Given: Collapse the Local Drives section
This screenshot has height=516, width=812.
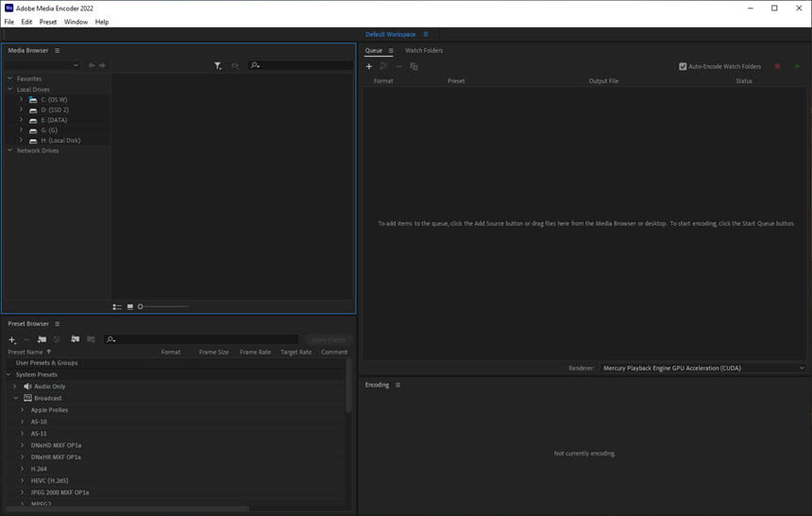Looking at the screenshot, I should 9,89.
